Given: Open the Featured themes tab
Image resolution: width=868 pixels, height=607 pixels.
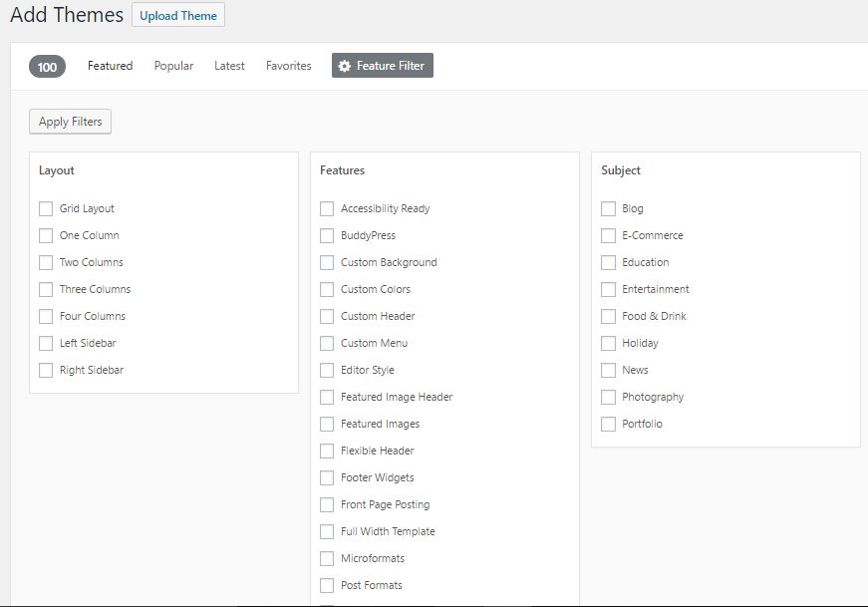Looking at the screenshot, I should [111, 66].
